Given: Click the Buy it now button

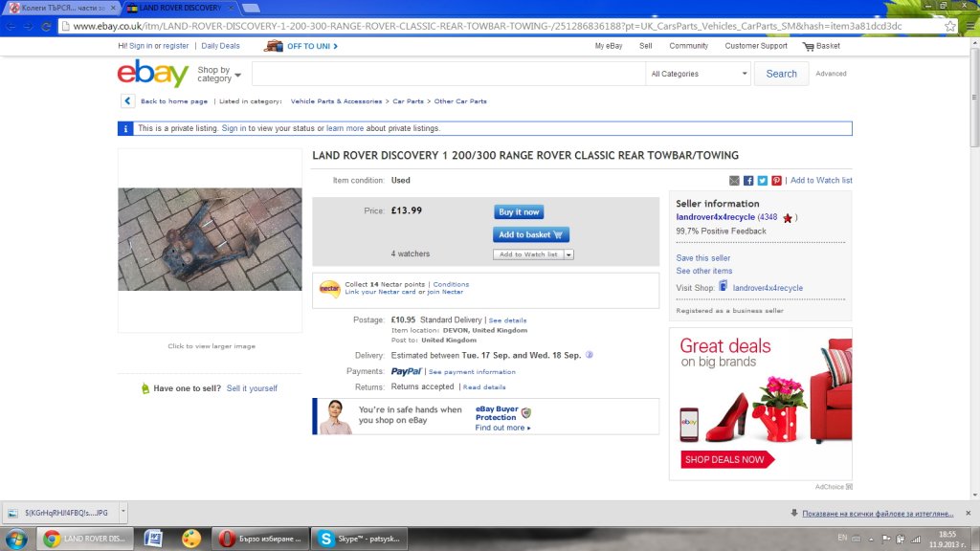Looking at the screenshot, I should pyautogui.click(x=519, y=211).
